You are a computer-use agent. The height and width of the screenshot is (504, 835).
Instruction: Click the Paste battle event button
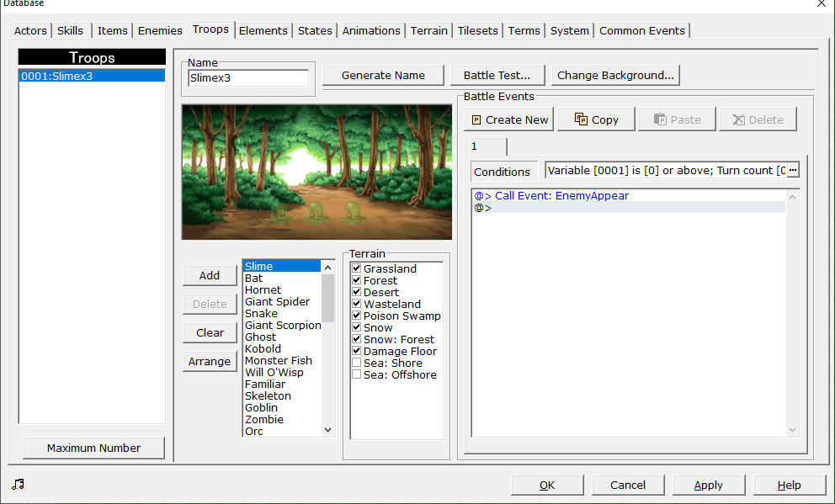(677, 119)
